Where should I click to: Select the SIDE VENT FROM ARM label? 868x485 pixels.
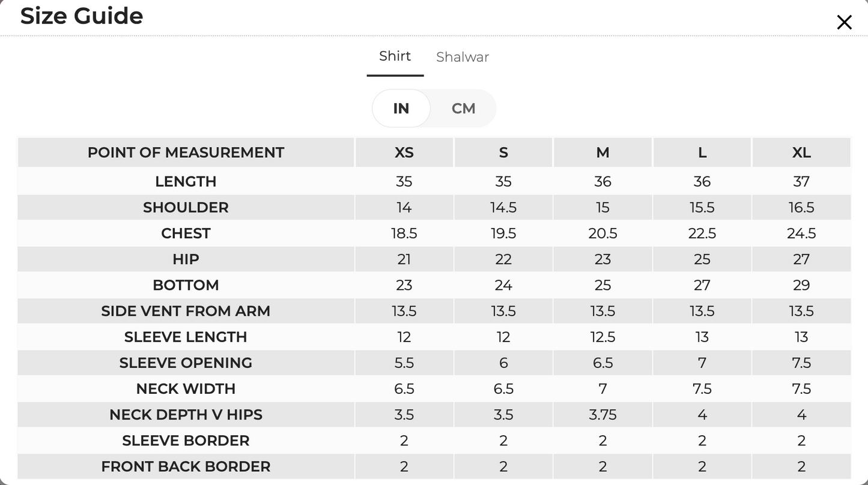186,311
